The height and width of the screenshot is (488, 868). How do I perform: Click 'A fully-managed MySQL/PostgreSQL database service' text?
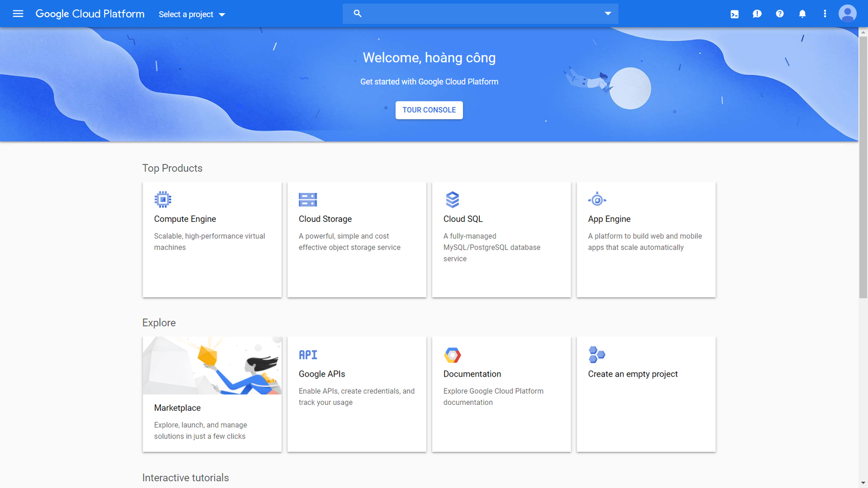pyautogui.click(x=492, y=247)
